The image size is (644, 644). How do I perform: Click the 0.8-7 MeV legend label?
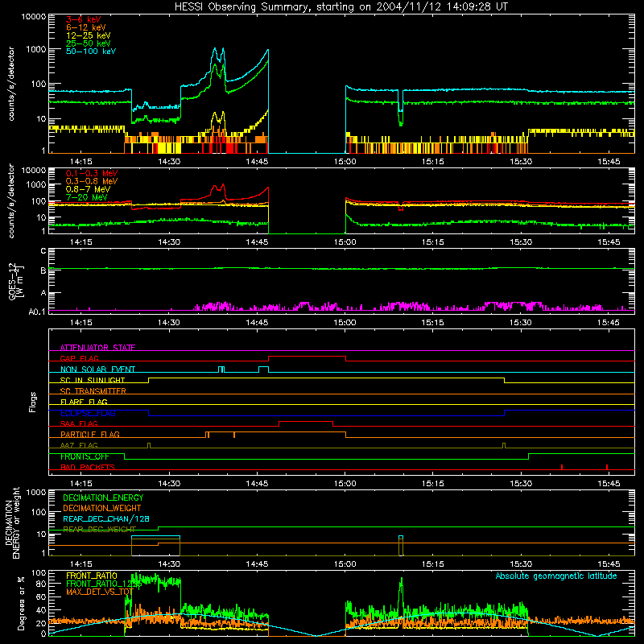89,189
